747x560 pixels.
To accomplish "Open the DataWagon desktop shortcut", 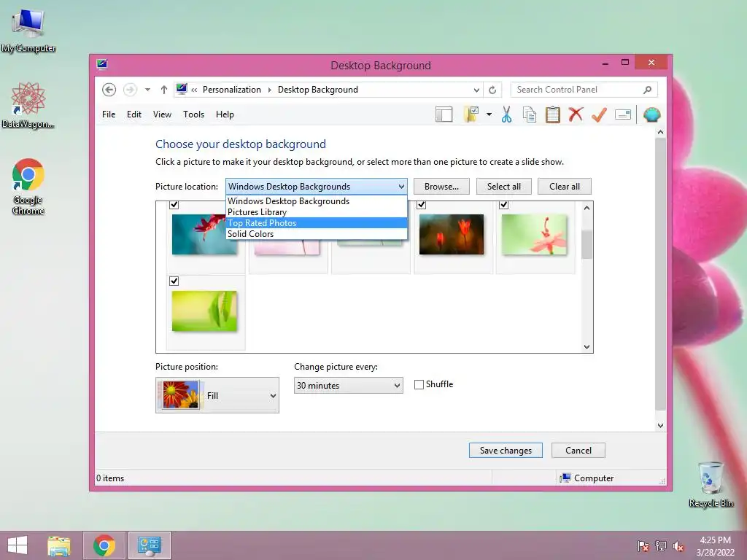I will 28,105.
